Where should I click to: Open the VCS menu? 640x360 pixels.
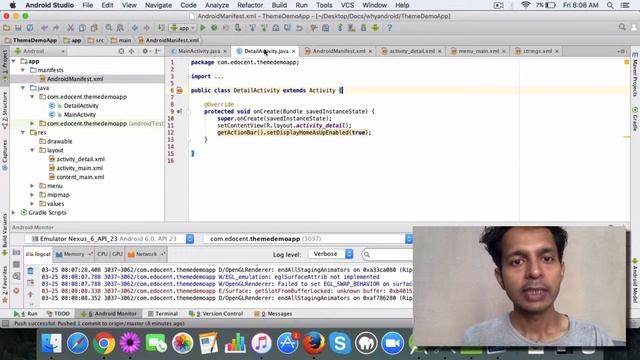click(x=347, y=5)
